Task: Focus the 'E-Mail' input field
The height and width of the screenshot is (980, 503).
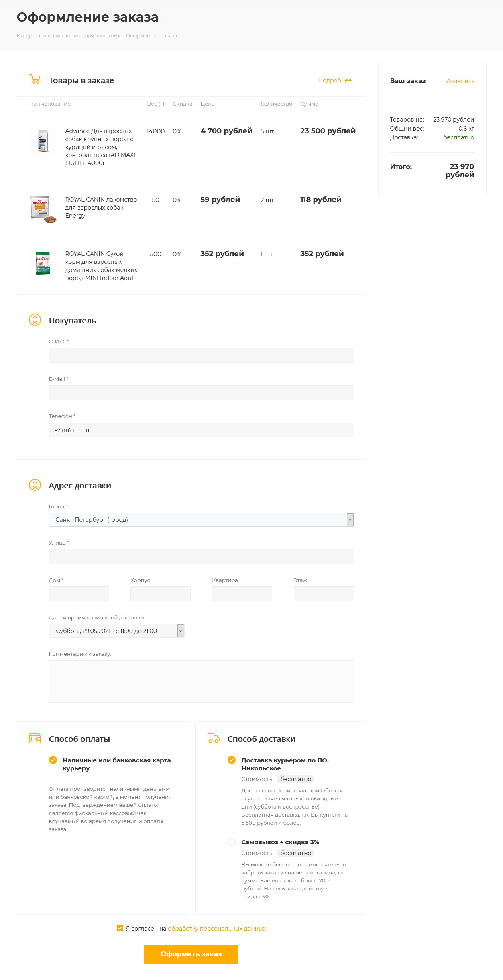Action: 201,392
